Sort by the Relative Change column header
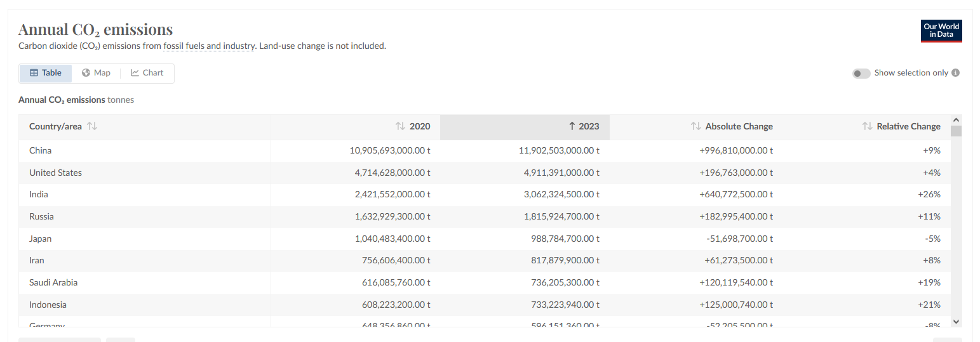 pyautogui.click(x=908, y=126)
